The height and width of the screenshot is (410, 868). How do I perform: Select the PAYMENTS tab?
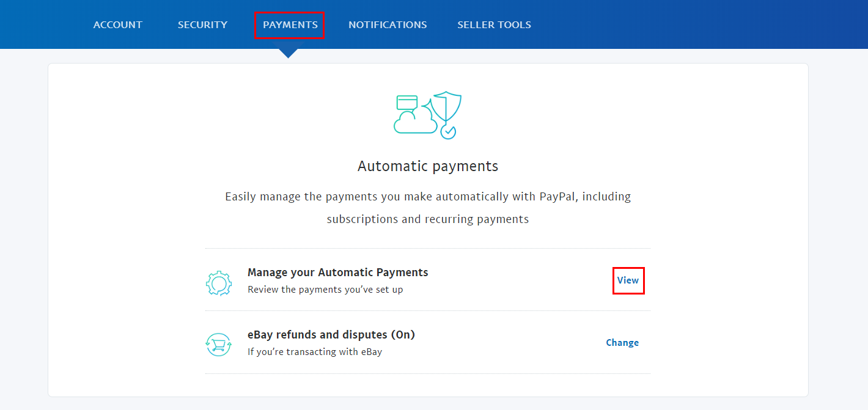click(x=290, y=25)
